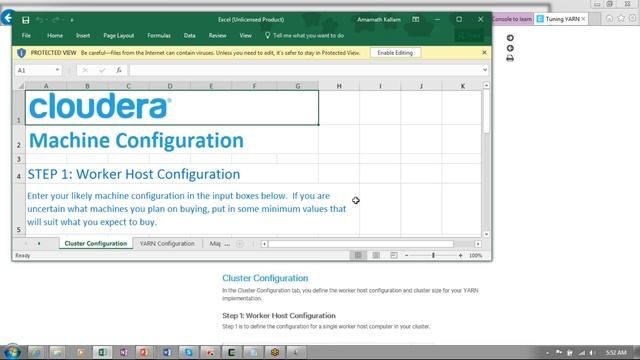Open the Data ribbon tab

(x=189, y=36)
